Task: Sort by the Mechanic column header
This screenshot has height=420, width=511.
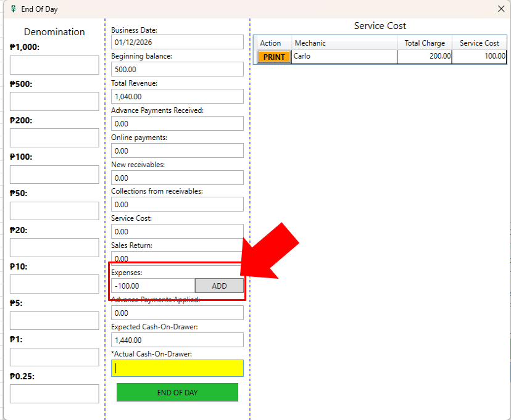Action: tap(344, 43)
